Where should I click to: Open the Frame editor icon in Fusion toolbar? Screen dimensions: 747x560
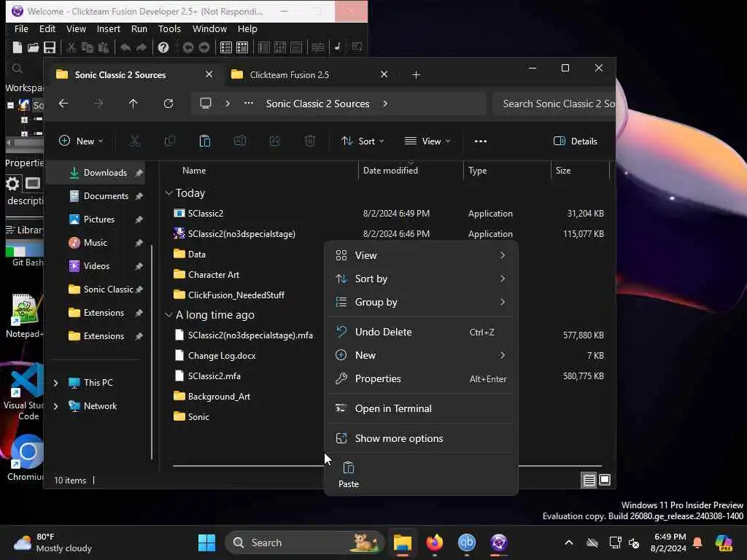(x=242, y=47)
